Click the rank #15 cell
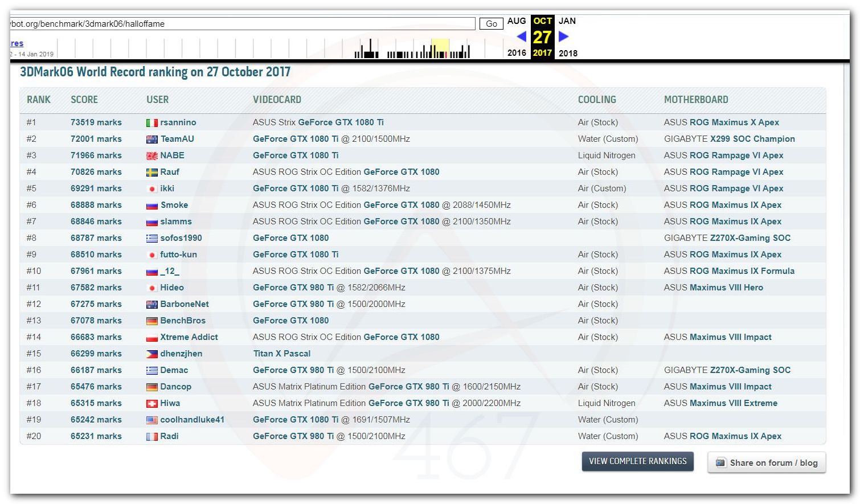 pyautogui.click(x=34, y=354)
